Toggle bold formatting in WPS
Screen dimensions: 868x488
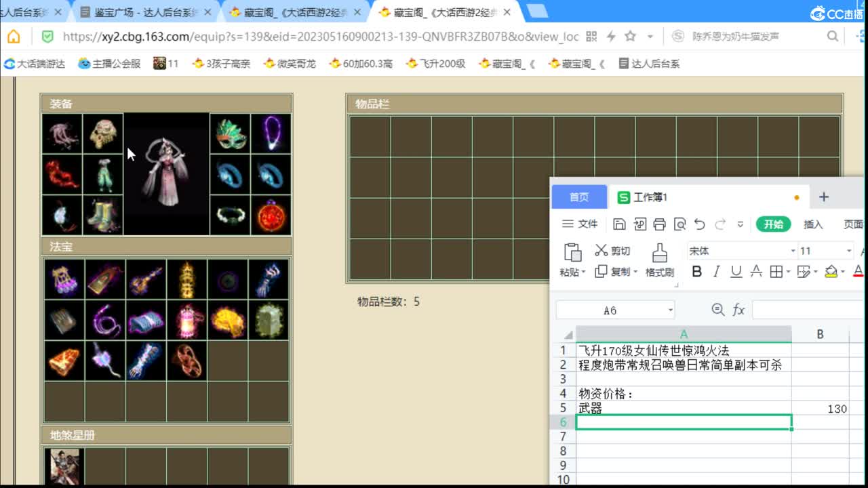coord(696,272)
